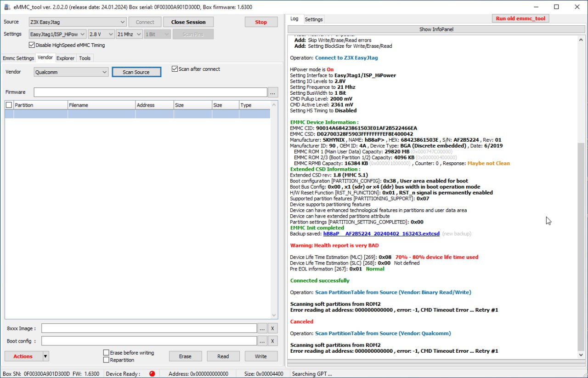This screenshot has height=378, width=588.
Task: Click 'Address: 0x000000000000' status bar entry
Action: 198,374
